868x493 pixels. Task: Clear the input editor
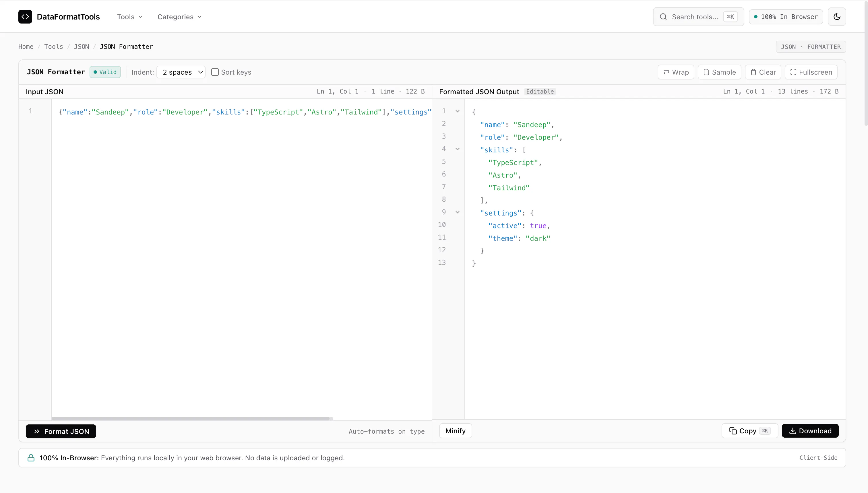coord(763,72)
